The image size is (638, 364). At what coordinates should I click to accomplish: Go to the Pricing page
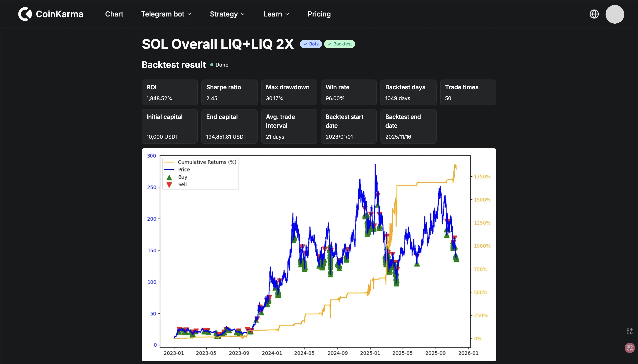tap(319, 14)
